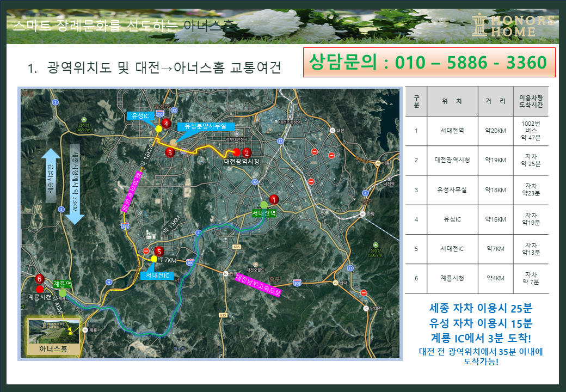This screenshot has width=566, height=392.
Task: Click the 약7KM distance cell
Action: 496,249
